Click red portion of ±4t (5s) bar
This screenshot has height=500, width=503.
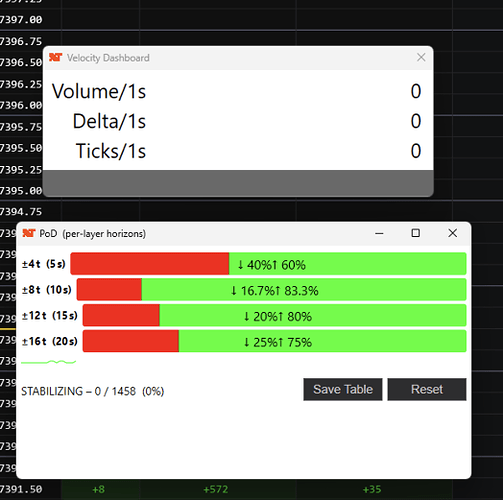150,264
